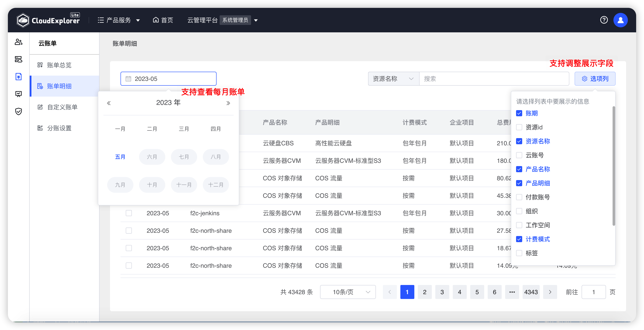Click the calendar icon in the date field

click(128, 78)
